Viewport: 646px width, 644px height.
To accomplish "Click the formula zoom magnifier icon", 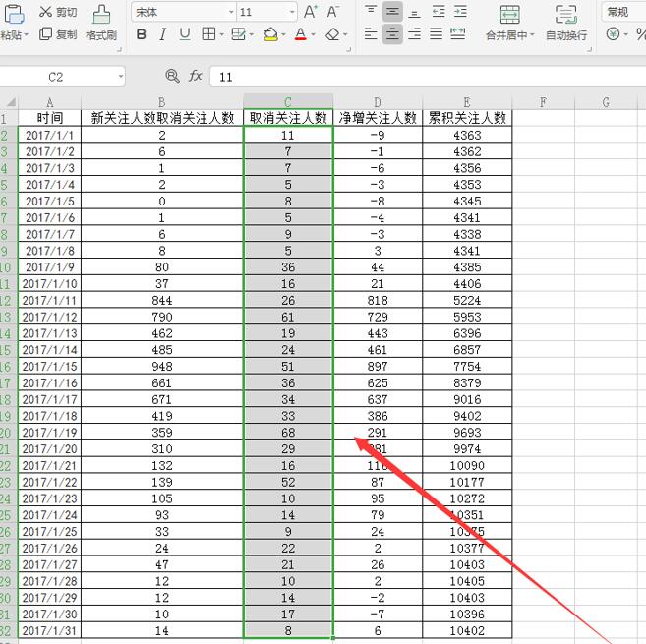I will click(x=172, y=77).
